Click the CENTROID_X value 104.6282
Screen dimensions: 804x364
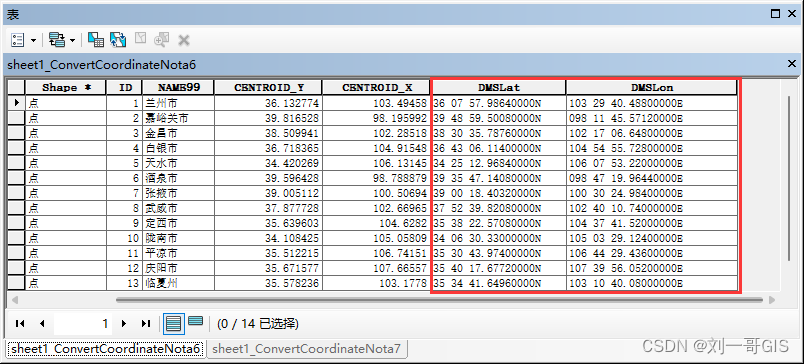click(376, 224)
